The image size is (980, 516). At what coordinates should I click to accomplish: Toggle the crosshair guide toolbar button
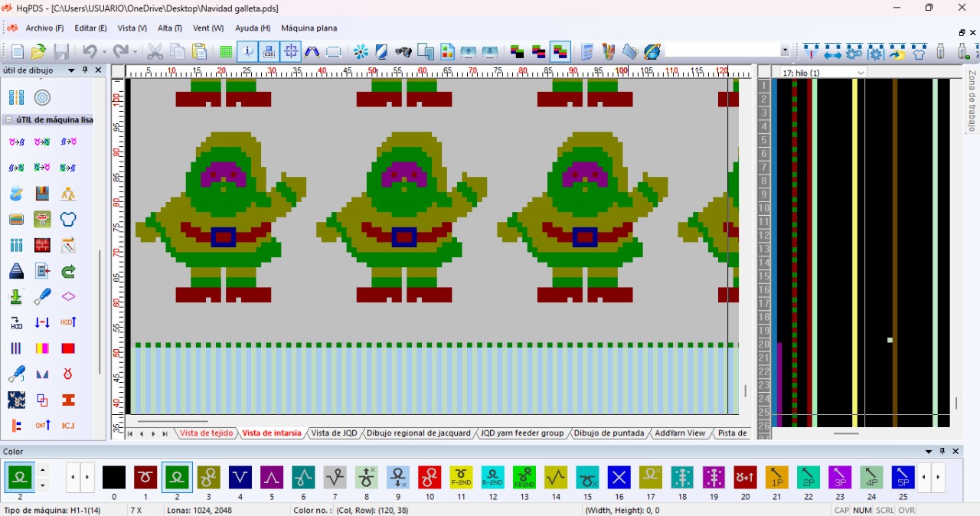point(291,52)
